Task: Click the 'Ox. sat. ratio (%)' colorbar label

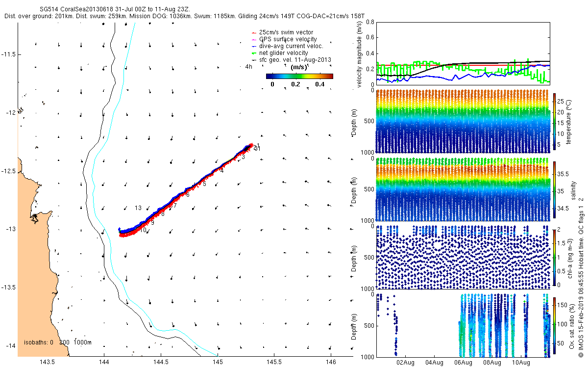Action: click(x=573, y=325)
